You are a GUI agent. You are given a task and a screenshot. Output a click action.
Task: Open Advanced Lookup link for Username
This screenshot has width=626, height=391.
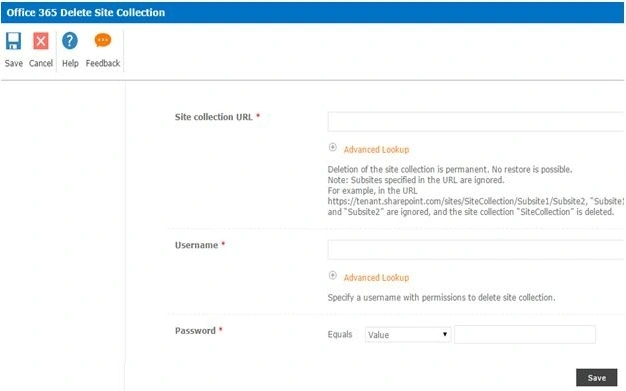coord(376,278)
